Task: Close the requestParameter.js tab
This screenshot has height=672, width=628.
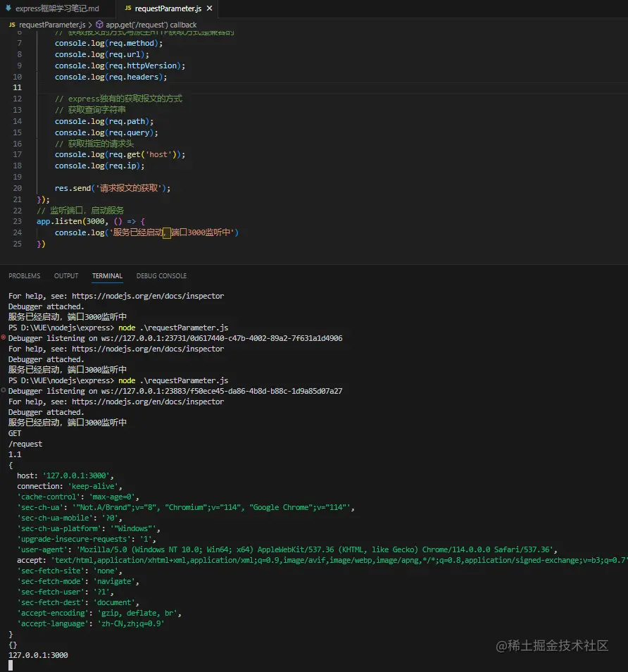Action: click(x=210, y=8)
